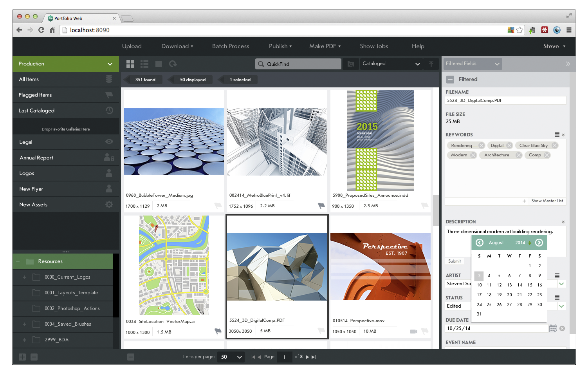The width and height of the screenshot is (588, 377).
Task: Open the Make PDF menu
Action: 325,46
